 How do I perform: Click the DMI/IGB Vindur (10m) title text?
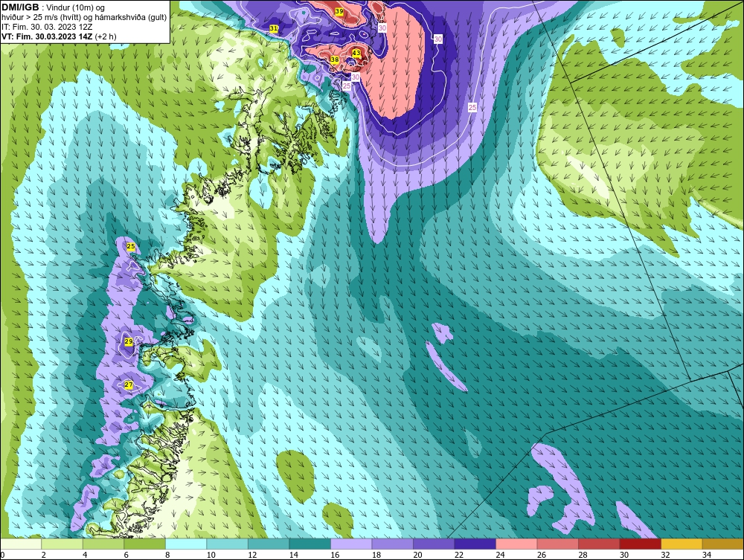pos(54,7)
